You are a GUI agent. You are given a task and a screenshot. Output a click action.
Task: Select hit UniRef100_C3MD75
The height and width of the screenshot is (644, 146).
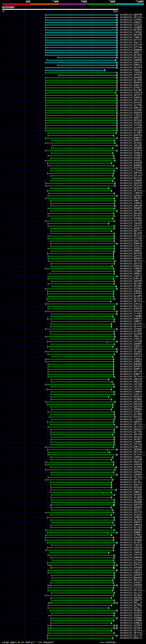pyautogui.click(x=131, y=193)
